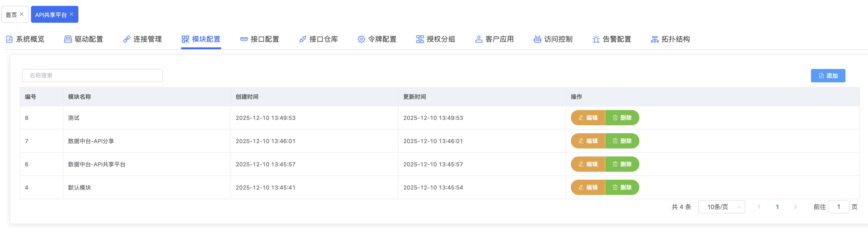This screenshot has height=236, width=868.
Task: Close the 首页 tab
Action: 22,14
